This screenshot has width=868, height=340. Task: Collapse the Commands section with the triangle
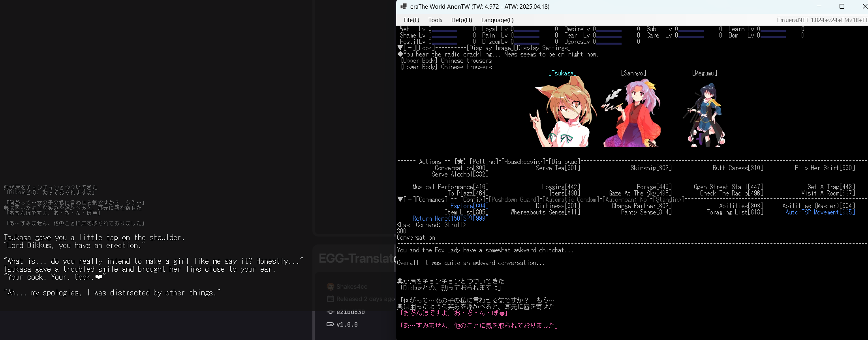pyautogui.click(x=400, y=200)
